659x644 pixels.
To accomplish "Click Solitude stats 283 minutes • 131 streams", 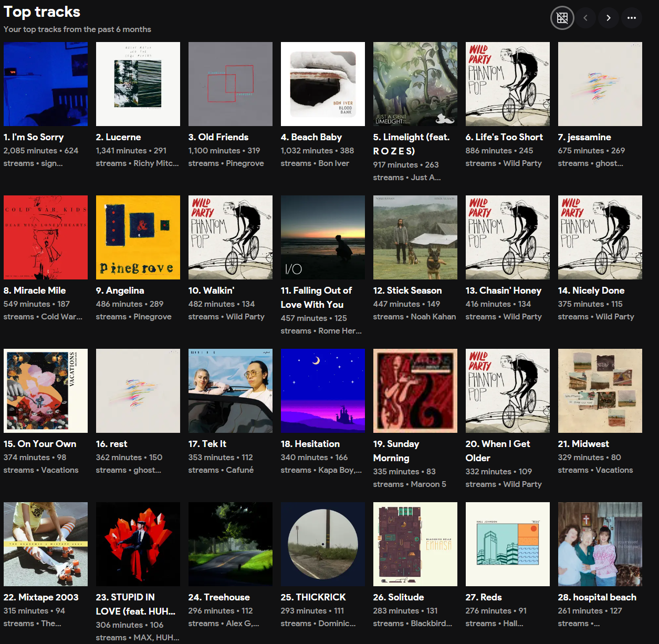I will 413,617.
